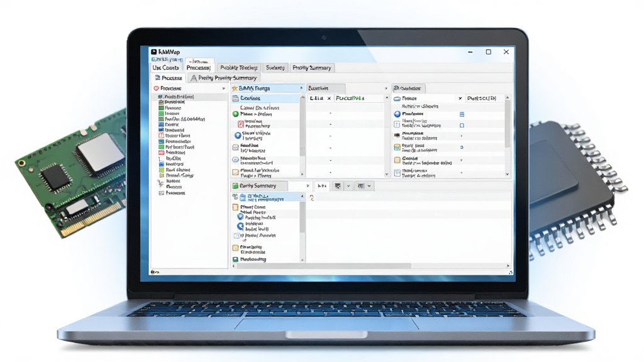The width and height of the screenshot is (644, 362).
Task: Click the drive icon in right panel header row
Action: [397, 99]
